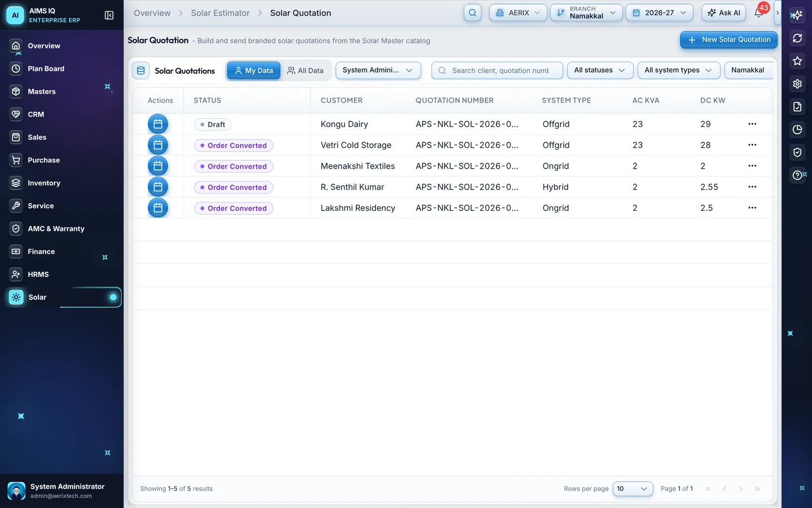
Task: Expand the System Admini... user filter
Action: 378,70
